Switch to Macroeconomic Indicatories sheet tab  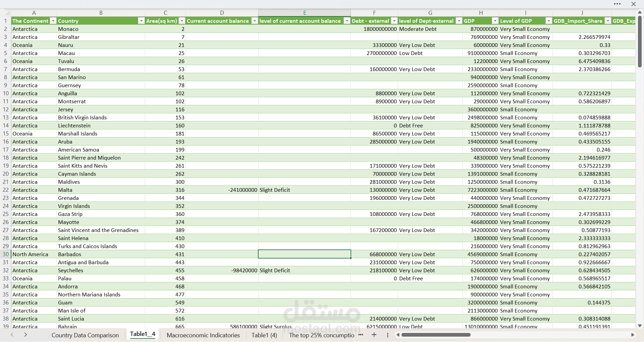203,335
